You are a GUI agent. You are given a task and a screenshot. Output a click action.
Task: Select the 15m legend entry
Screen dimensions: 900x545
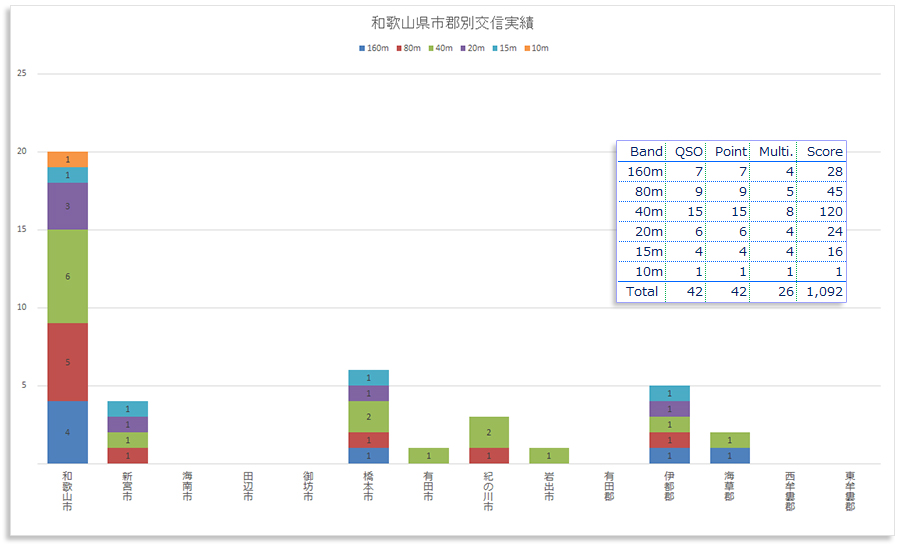coord(504,48)
